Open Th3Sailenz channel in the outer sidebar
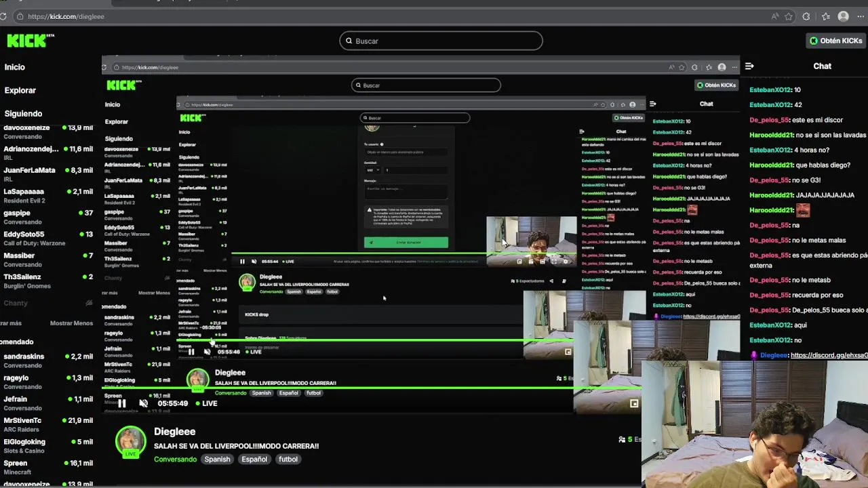Screen dimensions: 868x488 point(49,281)
